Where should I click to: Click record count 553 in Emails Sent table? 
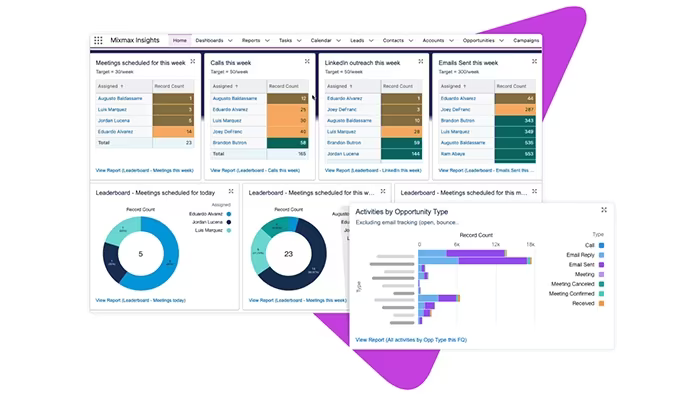[515, 154]
